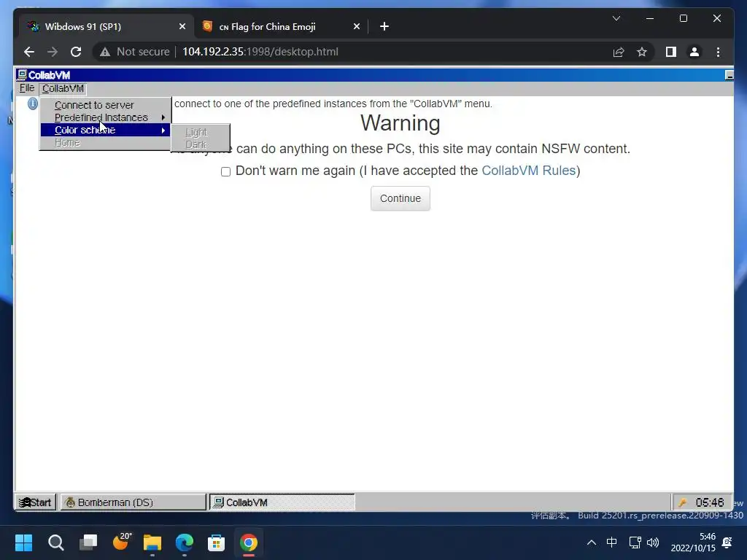Click the CollabVM title bar icon
Screen dimensions: 747x560
coord(22,75)
